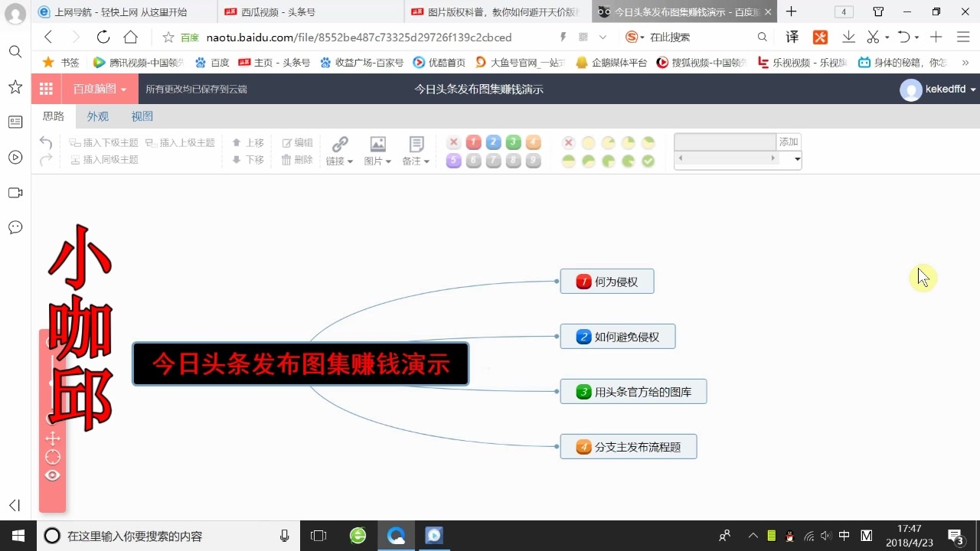
Task: Open the browser download arrow icon
Action: (848, 37)
